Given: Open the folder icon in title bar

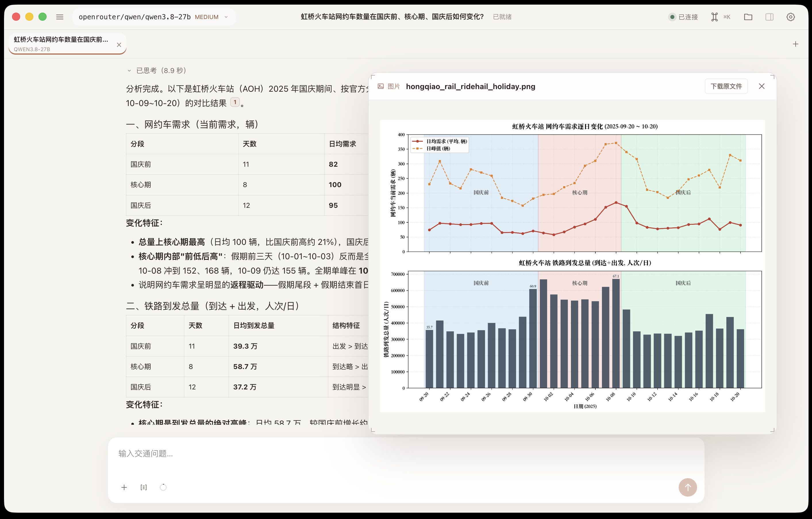Looking at the screenshot, I should (x=748, y=17).
